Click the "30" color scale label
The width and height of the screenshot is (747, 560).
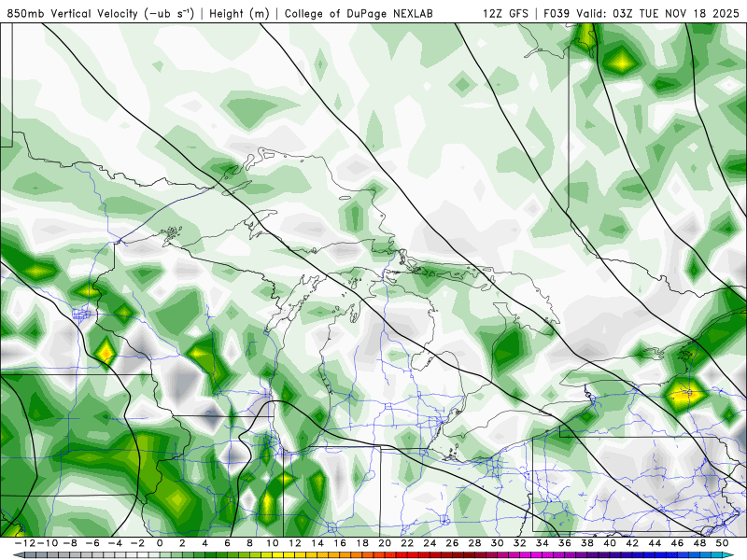[498, 543]
